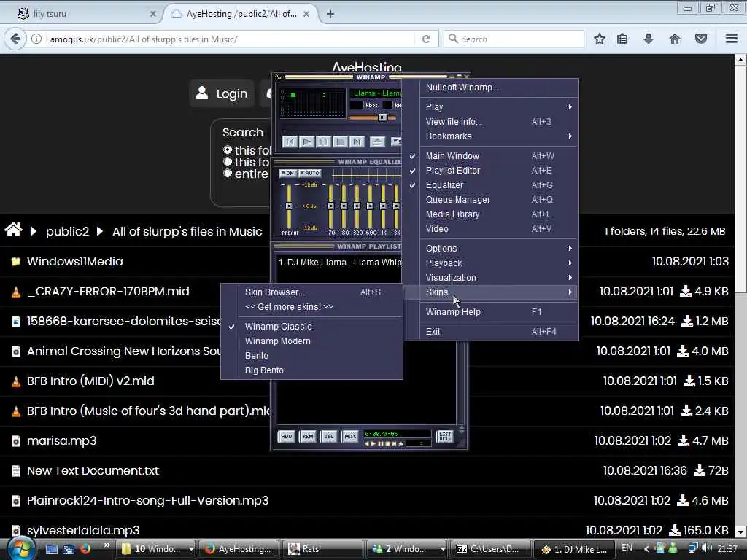Click Winamp's previous track button
This screenshot has width=747, height=560.
(290, 141)
